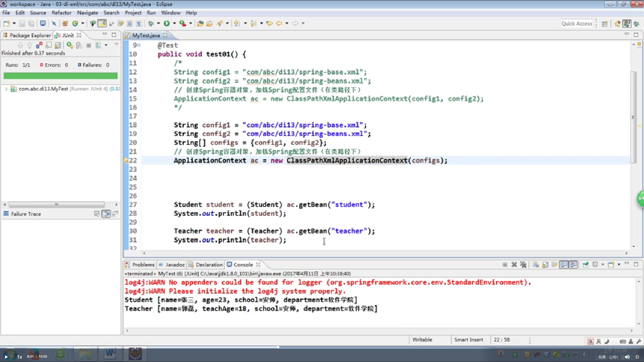Open the Window menu

coord(171,13)
